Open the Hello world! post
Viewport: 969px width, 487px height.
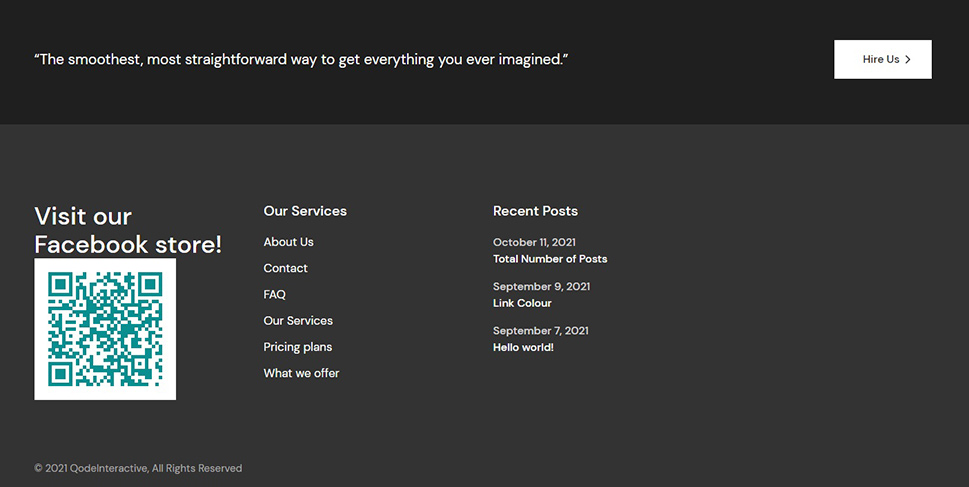(523, 347)
